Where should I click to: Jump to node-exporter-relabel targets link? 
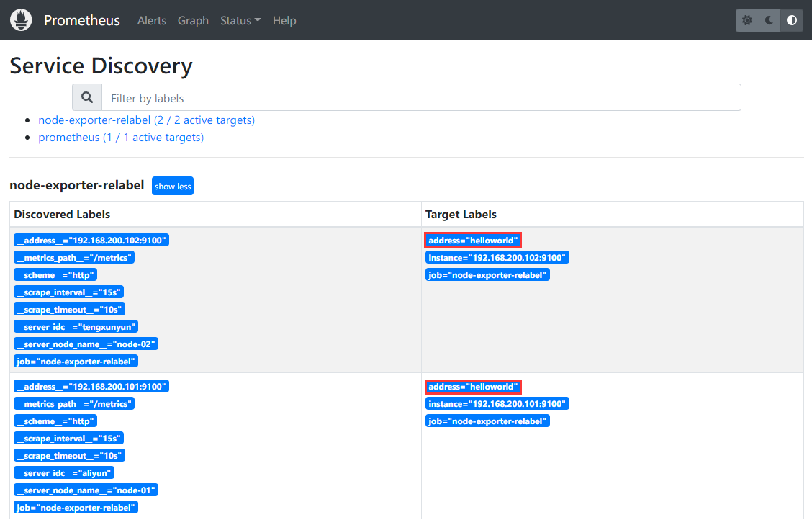coord(147,120)
